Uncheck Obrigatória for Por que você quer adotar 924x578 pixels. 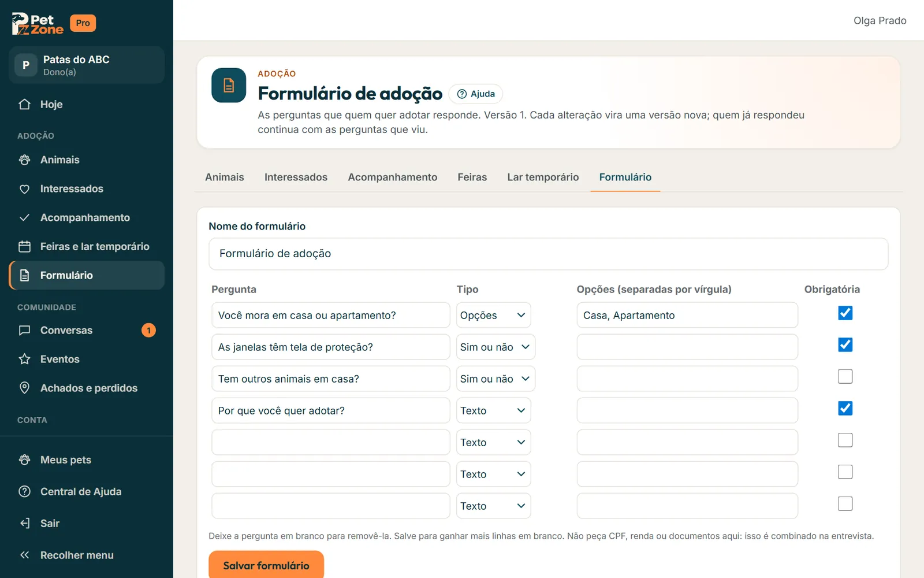click(x=845, y=409)
